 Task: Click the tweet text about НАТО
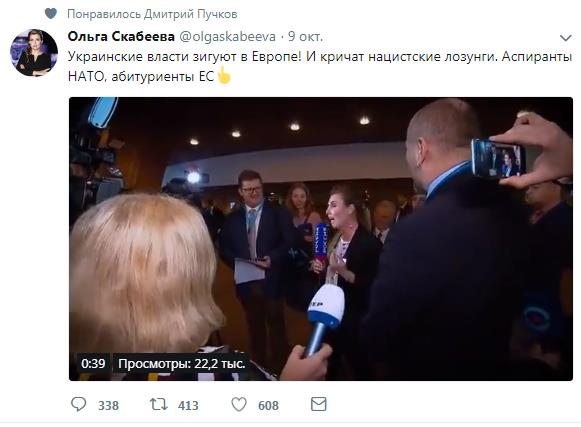point(320,67)
